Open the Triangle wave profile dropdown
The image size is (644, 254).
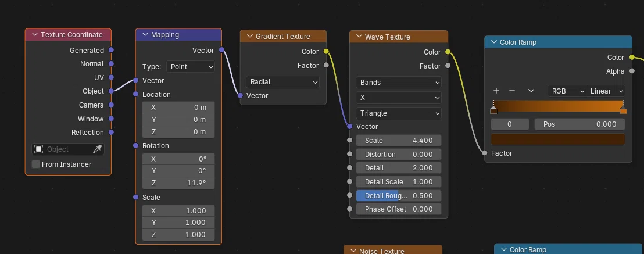click(398, 113)
